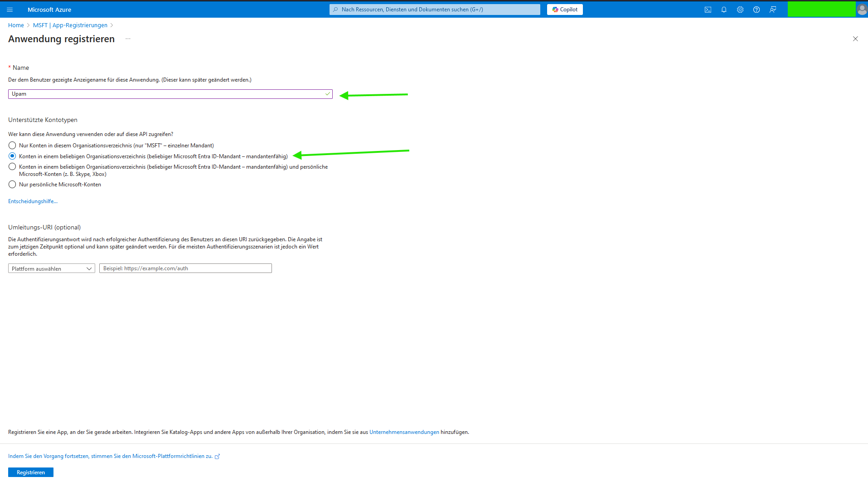Image resolution: width=868 pixels, height=482 pixels.
Task: Launch Copilot from the top bar
Action: (565, 10)
